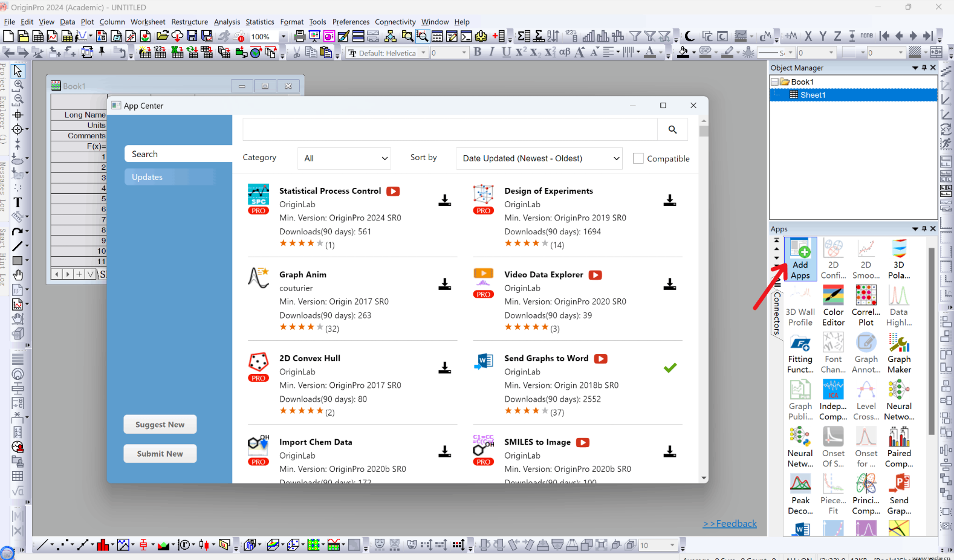Launch the Fitting Function app icon
This screenshot has height=560, width=954.
click(800, 353)
